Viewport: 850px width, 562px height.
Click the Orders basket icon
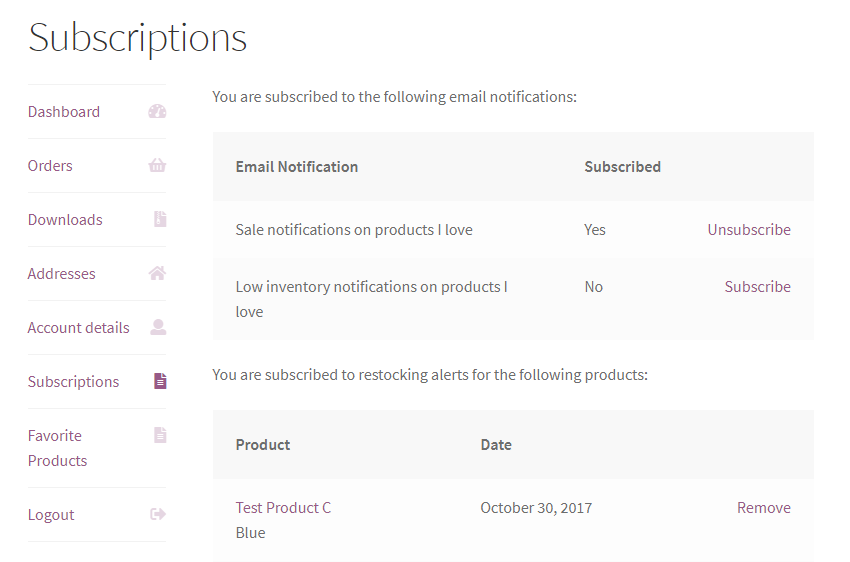(x=157, y=166)
